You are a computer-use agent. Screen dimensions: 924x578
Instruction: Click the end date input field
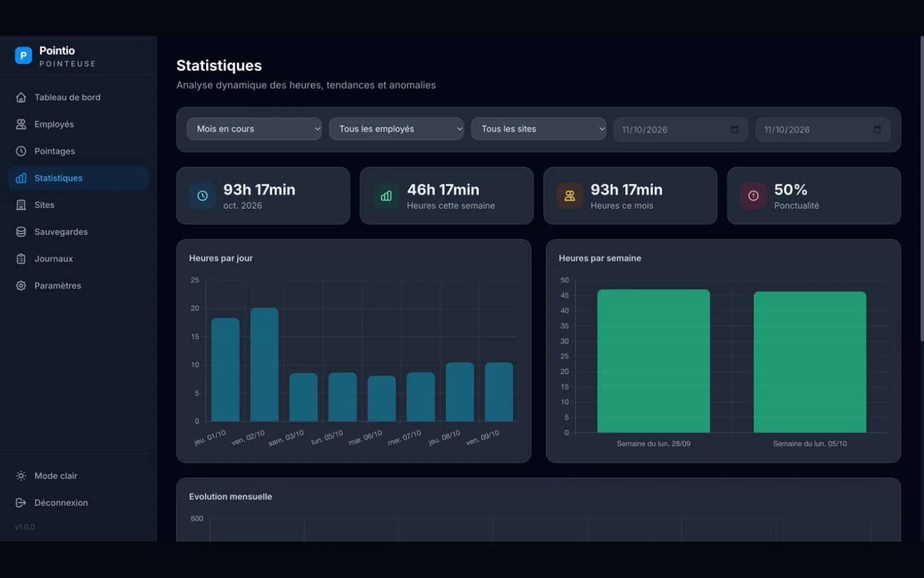[x=823, y=129]
